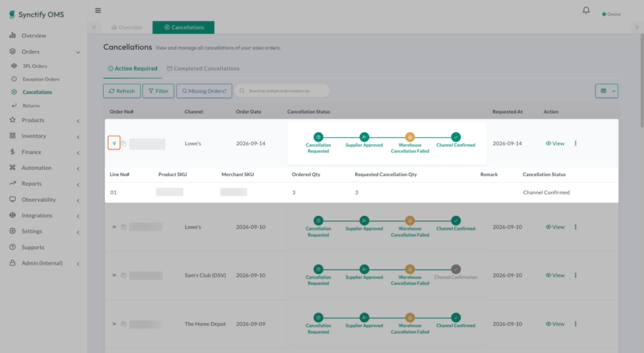Select the Cancellations page tab

coord(183,28)
